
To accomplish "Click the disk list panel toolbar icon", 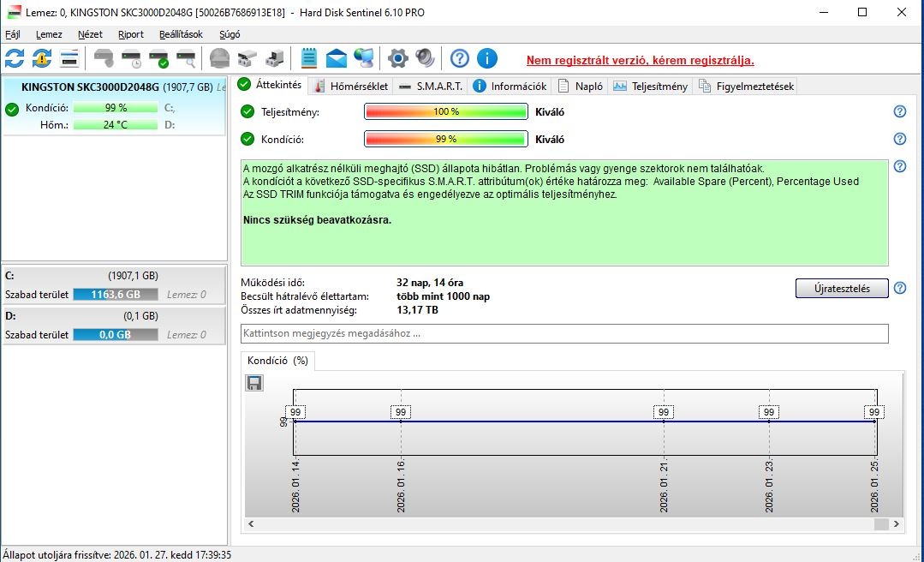I will [69, 58].
